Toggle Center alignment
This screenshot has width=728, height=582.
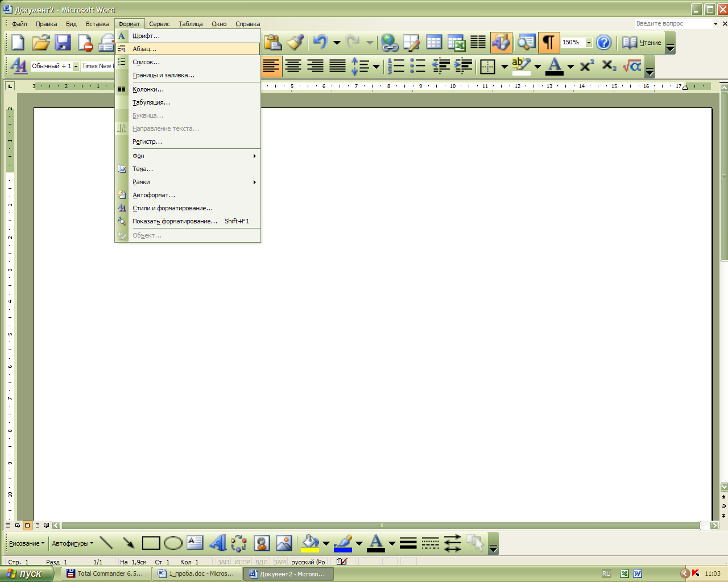(x=293, y=66)
